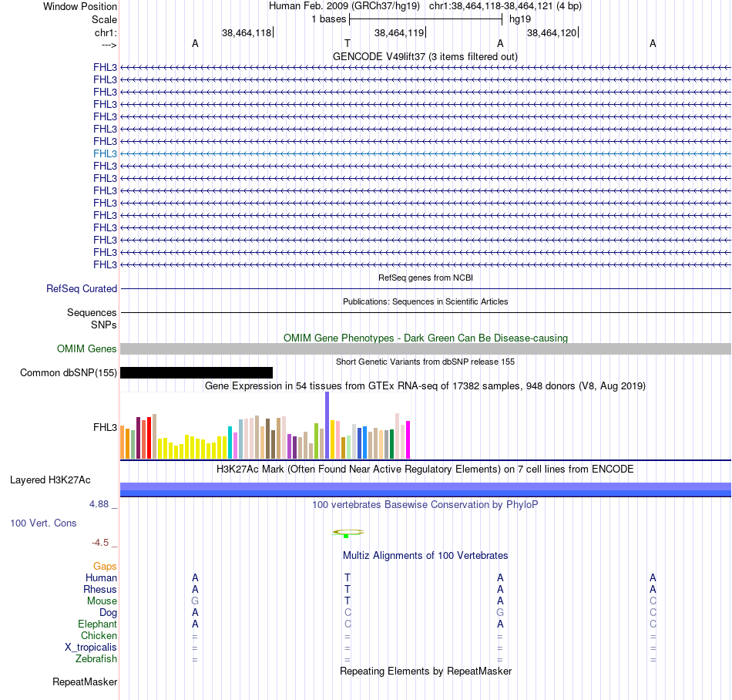The width and height of the screenshot is (732, 700).
Task: Click the 100 Vert. Cons label
Action: click(43, 523)
